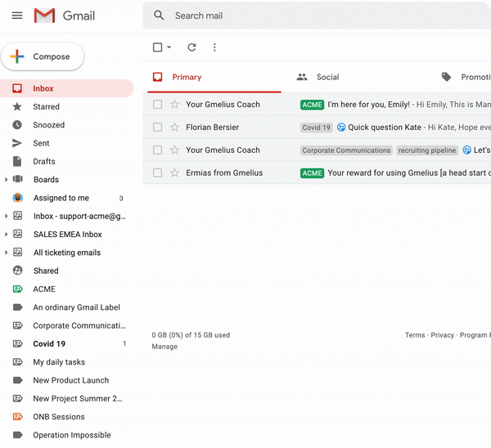Click the Social people icon
Screen dimensions: 491x448
click(x=302, y=77)
